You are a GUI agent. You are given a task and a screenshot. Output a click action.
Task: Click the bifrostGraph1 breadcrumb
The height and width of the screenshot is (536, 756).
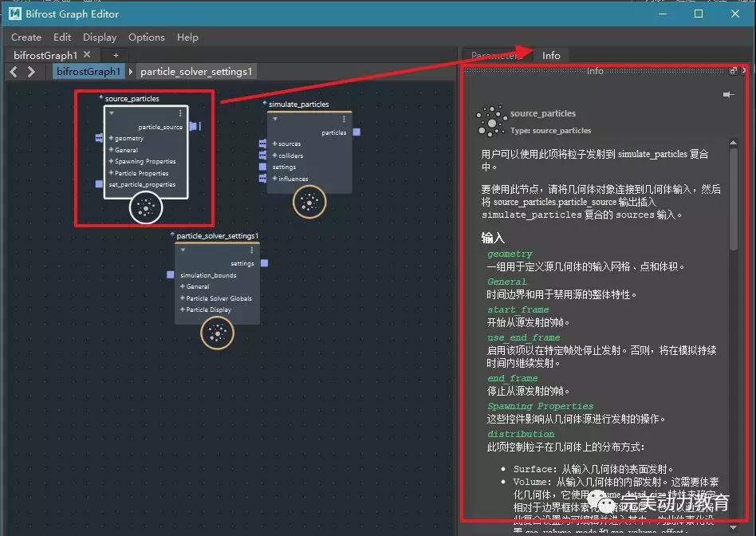coord(89,72)
